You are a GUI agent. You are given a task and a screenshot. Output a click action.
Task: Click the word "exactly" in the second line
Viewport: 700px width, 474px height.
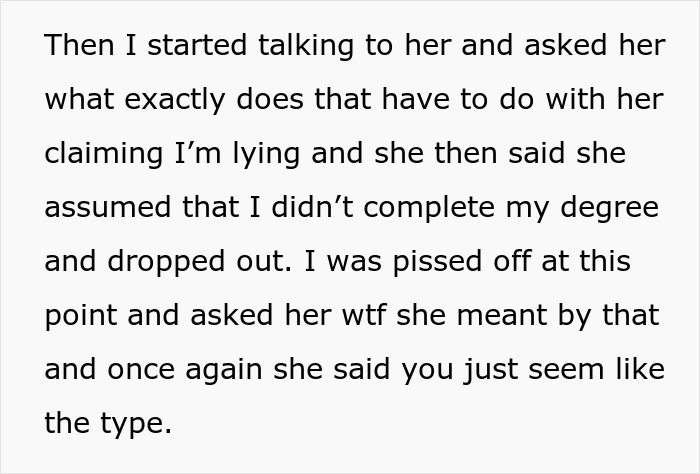(x=175, y=100)
